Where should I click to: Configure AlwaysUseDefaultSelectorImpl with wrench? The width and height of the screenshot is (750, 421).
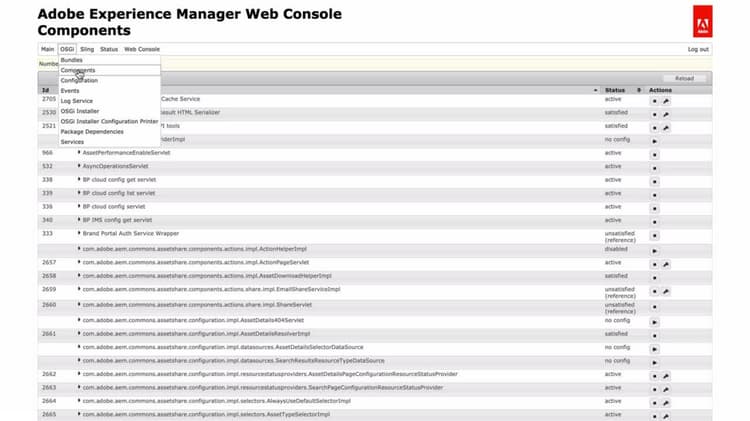[x=666, y=403]
